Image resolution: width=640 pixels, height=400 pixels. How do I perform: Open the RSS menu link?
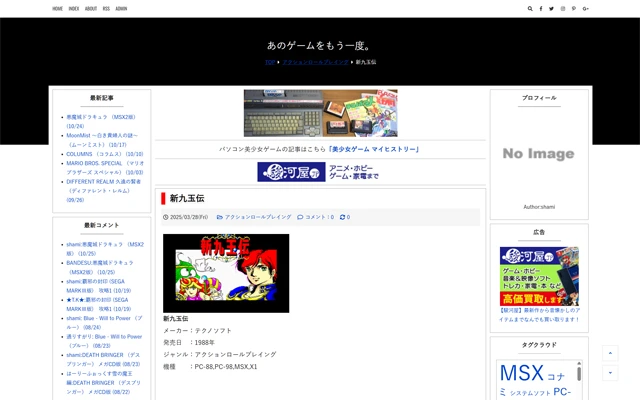[106, 8]
